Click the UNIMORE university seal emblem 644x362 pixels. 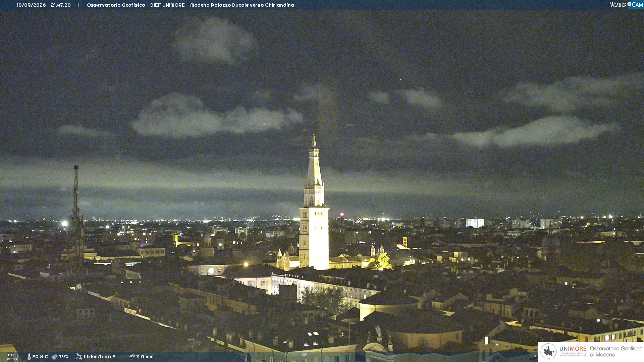point(548,351)
